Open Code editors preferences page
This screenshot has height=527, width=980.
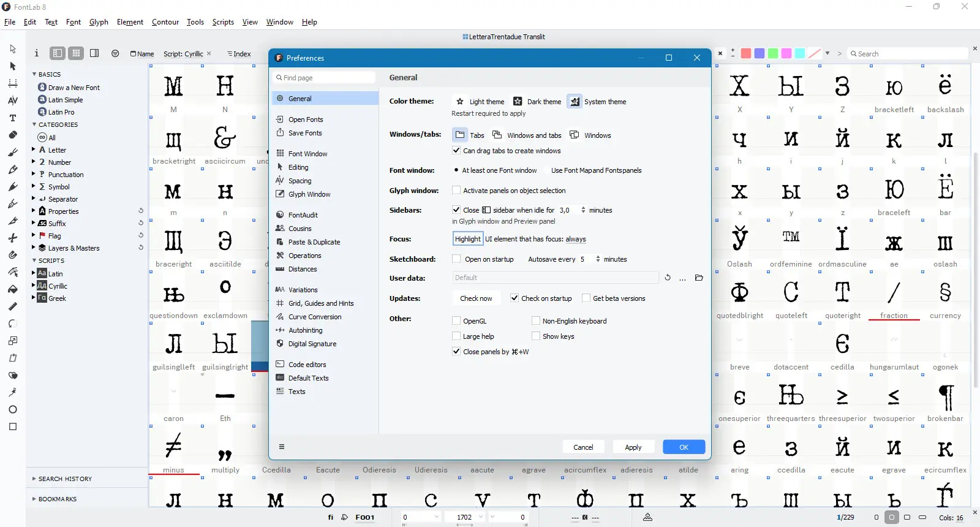[x=307, y=365]
